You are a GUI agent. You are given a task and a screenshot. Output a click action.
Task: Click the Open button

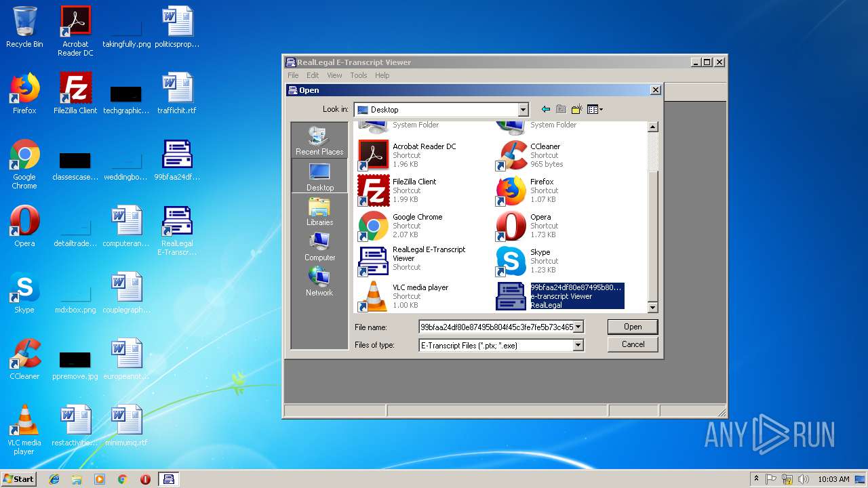[633, 327]
